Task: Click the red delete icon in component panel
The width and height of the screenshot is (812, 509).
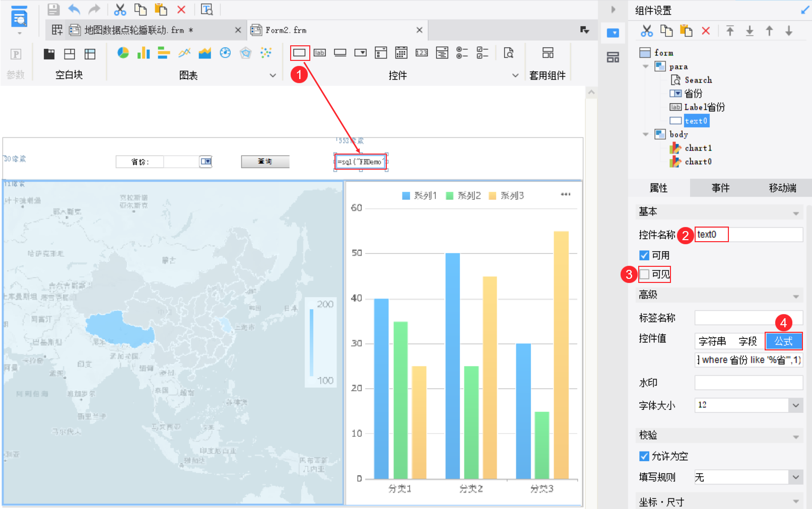Action: tap(706, 31)
